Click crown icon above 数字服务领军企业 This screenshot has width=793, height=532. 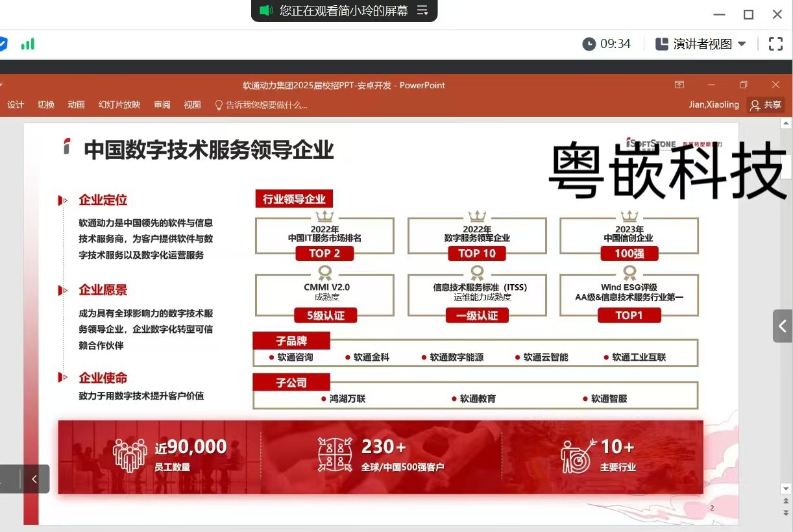(x=478, y=216)
